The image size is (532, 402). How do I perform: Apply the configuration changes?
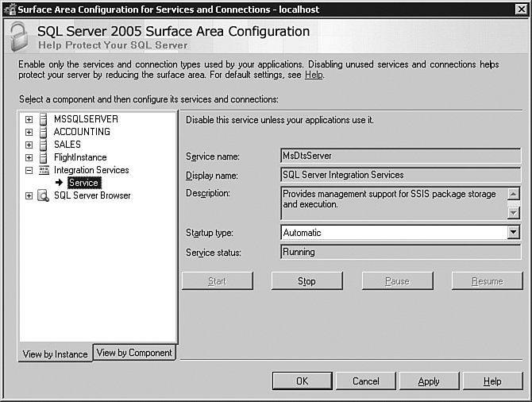[429, 381]
